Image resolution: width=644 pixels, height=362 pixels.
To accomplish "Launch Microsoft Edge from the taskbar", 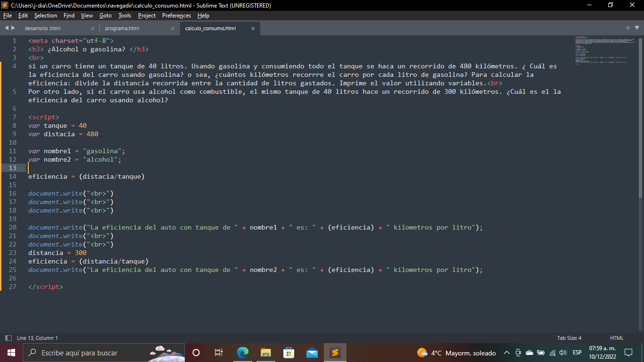I will pyautogui.click(x=242, y=353).
